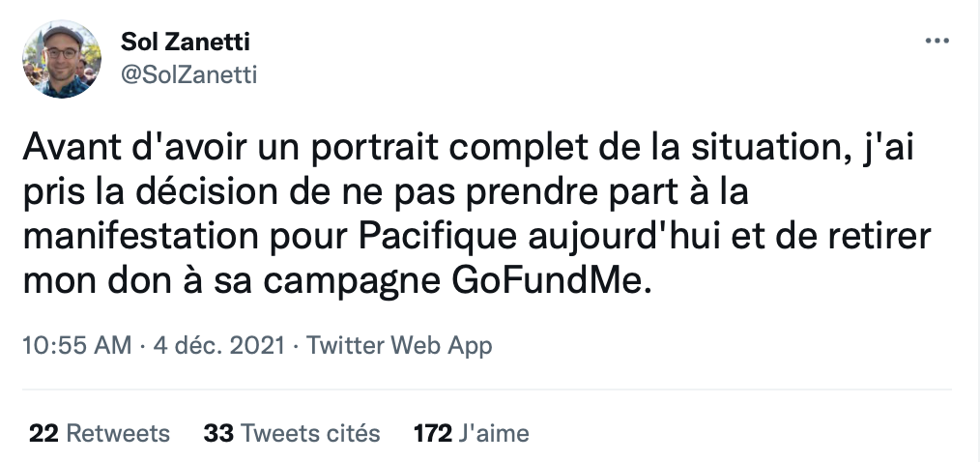The image size is (980, 462).
Task: Show who liked via J'aime
Action: pos(494,433)
